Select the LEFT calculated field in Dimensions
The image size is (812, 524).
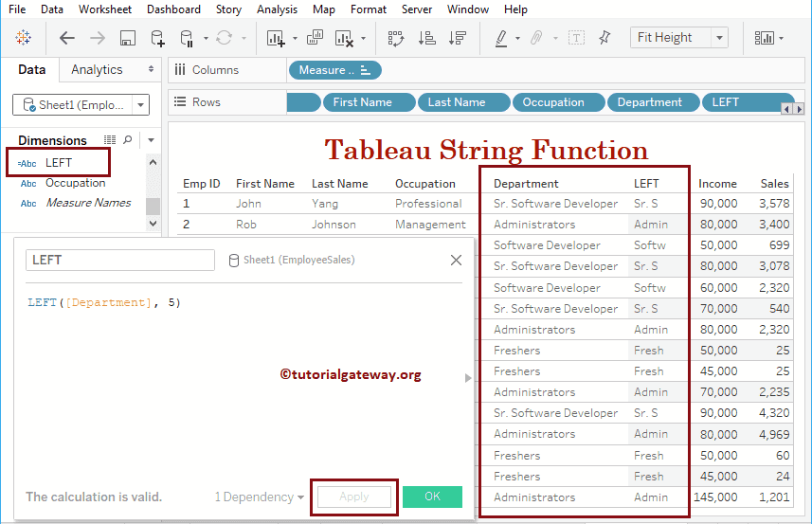(x=58, y=163)
